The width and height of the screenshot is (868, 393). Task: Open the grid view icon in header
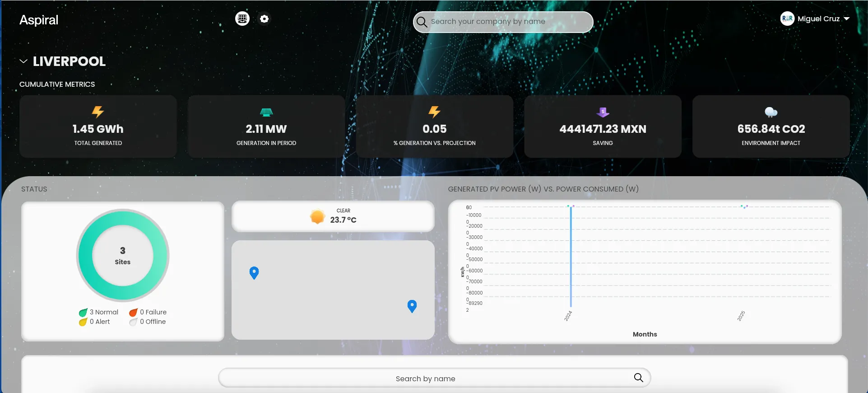click(x=242, y=19)
